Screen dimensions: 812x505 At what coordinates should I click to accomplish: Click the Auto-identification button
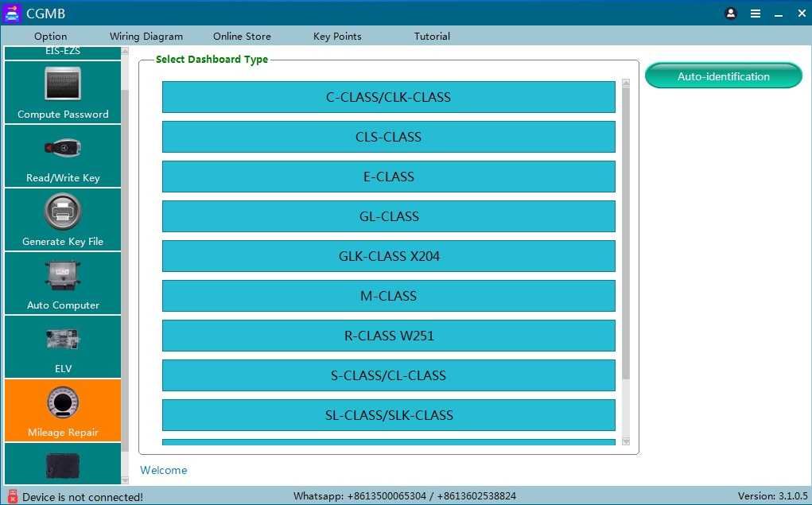point(724,76)
